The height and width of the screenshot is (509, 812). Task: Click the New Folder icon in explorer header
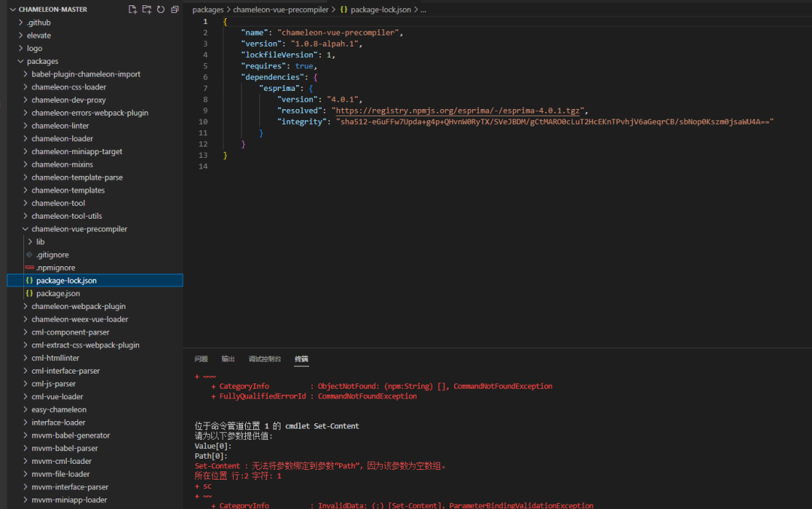147,9
